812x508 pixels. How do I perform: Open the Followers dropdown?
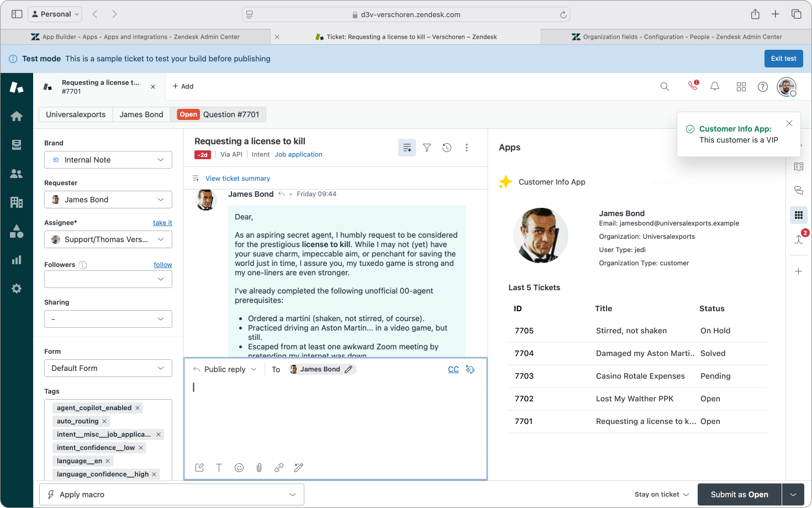coord(108,279)
